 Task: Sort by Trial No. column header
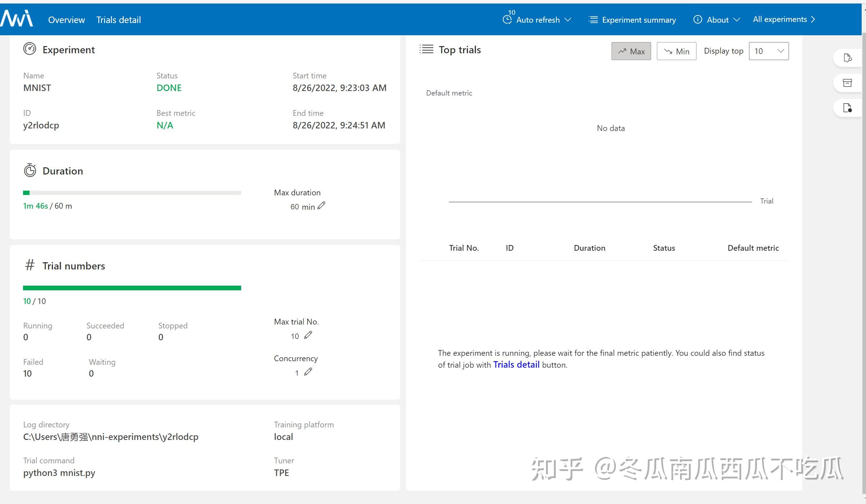click(464, 248)
